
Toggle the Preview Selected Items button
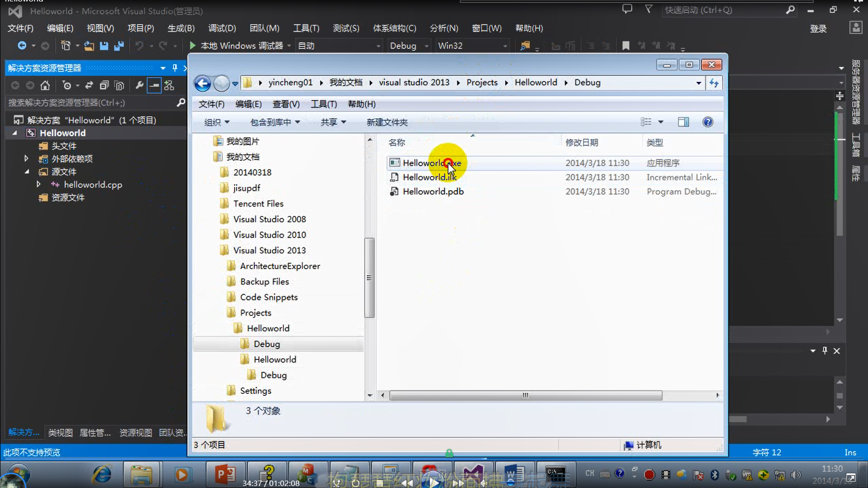pos(154,85)
